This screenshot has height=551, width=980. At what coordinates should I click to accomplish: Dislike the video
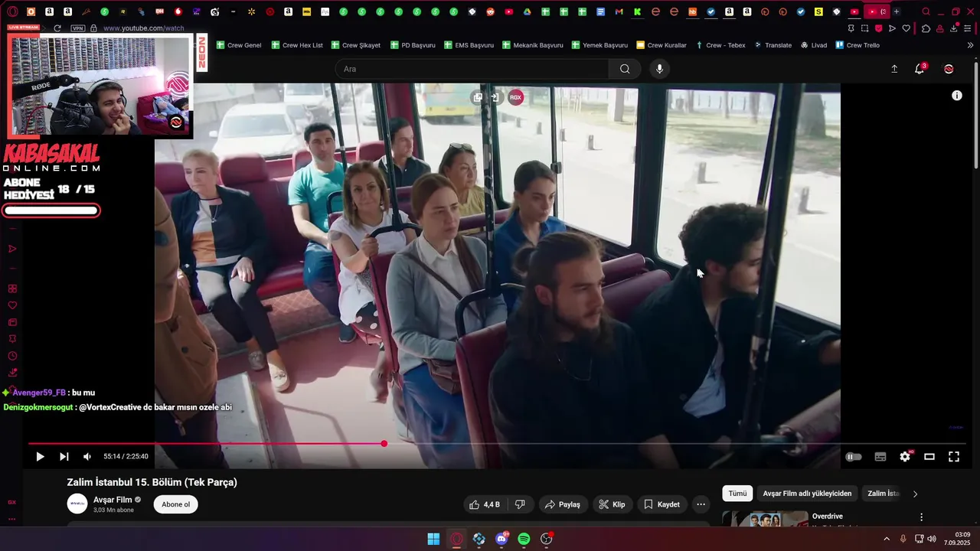click(520, 504)
